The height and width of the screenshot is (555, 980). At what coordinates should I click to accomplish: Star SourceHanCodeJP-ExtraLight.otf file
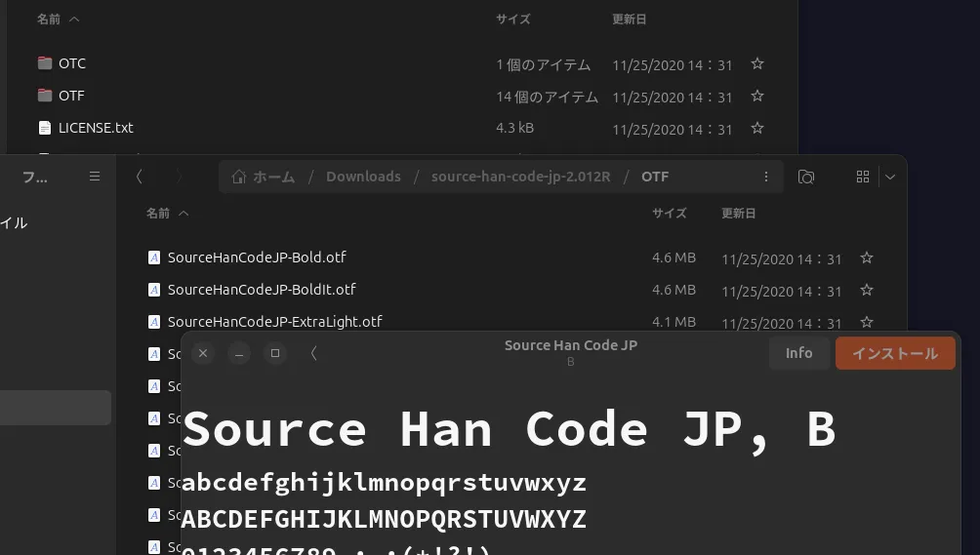pyautogui.click(x=866, y=322)
